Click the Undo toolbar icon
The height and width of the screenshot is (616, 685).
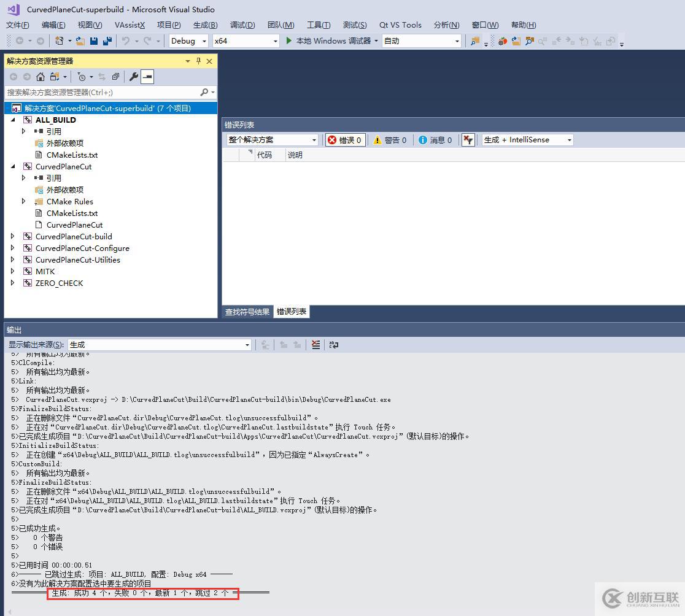(x=126, y=40)
